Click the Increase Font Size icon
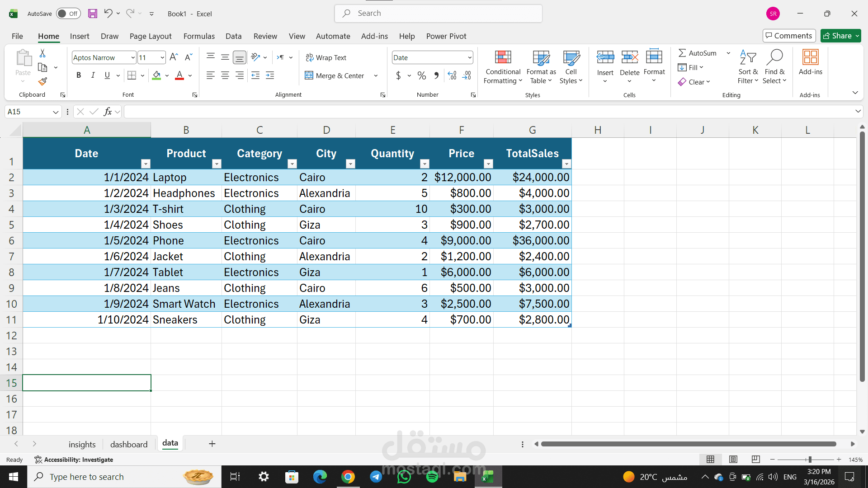Image resolution: width=868 pixels, height=488 pixels. point(174,57)
